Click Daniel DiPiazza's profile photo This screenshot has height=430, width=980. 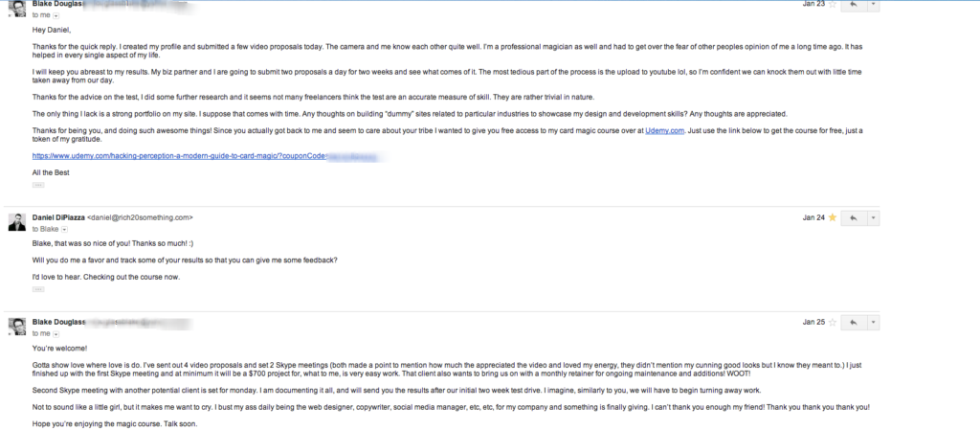[x=16, y=222]
